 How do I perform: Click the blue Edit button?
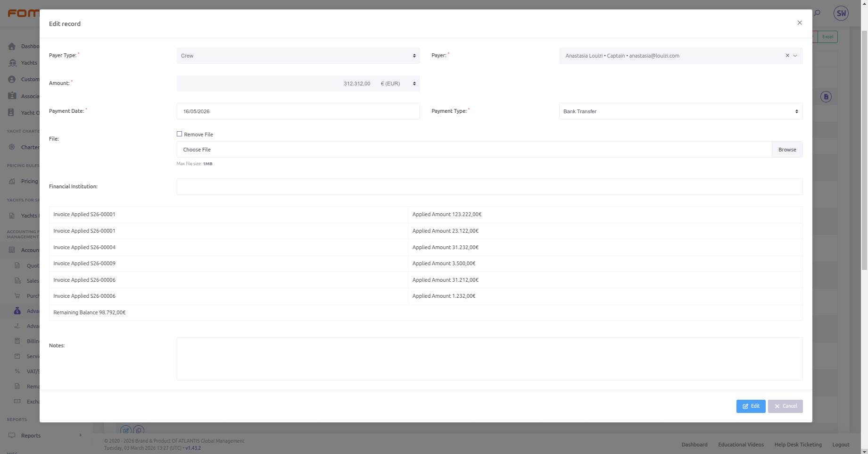(x=751, y=406)
